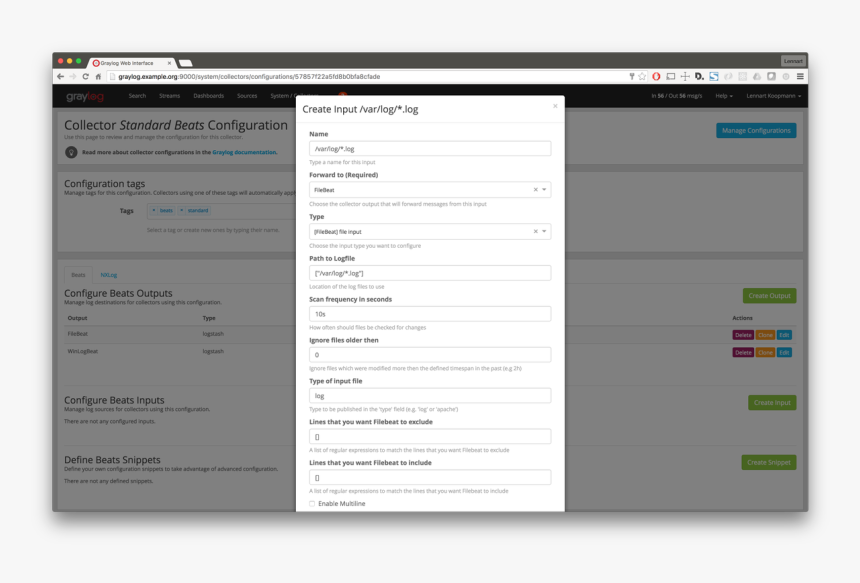Click the Path to Logfile field
This screenshot has width=860, height=583.
click(x=430, y=273)
